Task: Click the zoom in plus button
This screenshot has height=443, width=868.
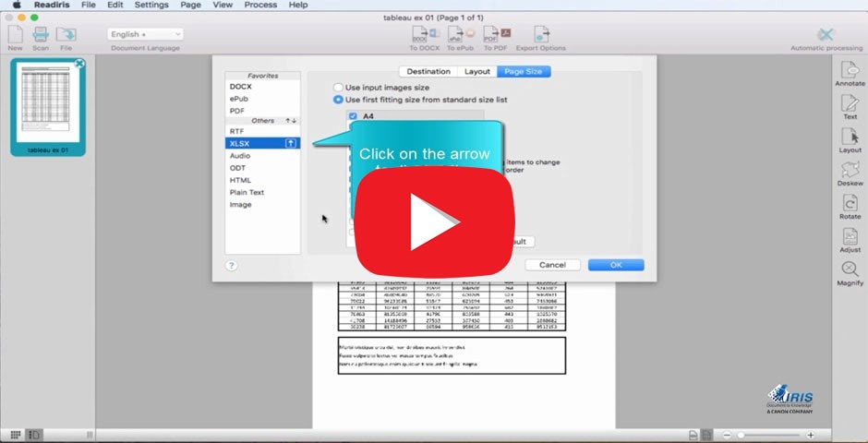Action: [x=810, y=436]
